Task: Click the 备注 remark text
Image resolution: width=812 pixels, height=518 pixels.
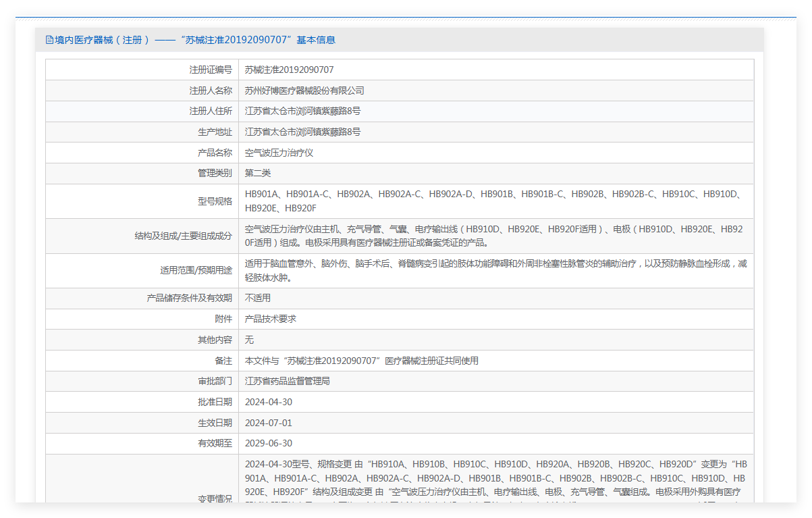Action: coord(361,361)
